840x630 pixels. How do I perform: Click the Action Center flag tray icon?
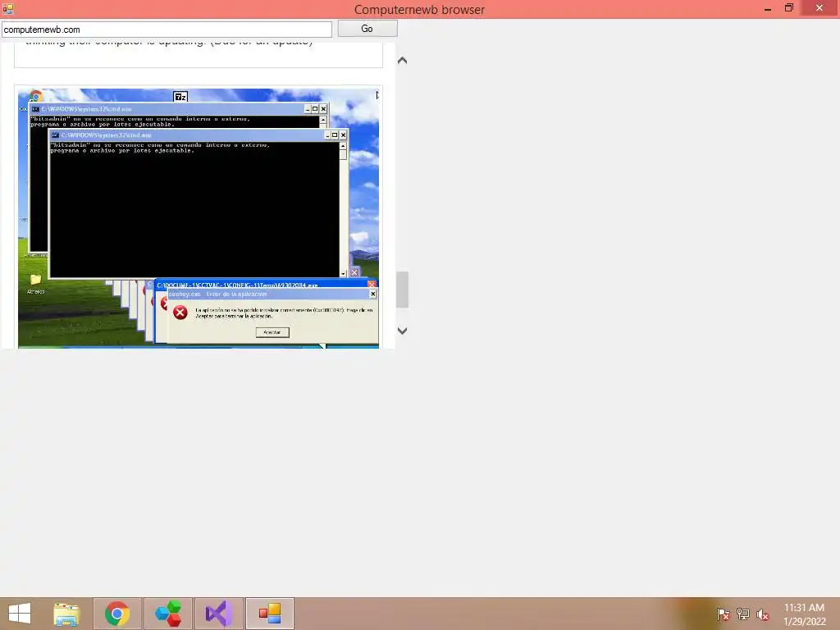pyautogui.click(x=724, y=614)
